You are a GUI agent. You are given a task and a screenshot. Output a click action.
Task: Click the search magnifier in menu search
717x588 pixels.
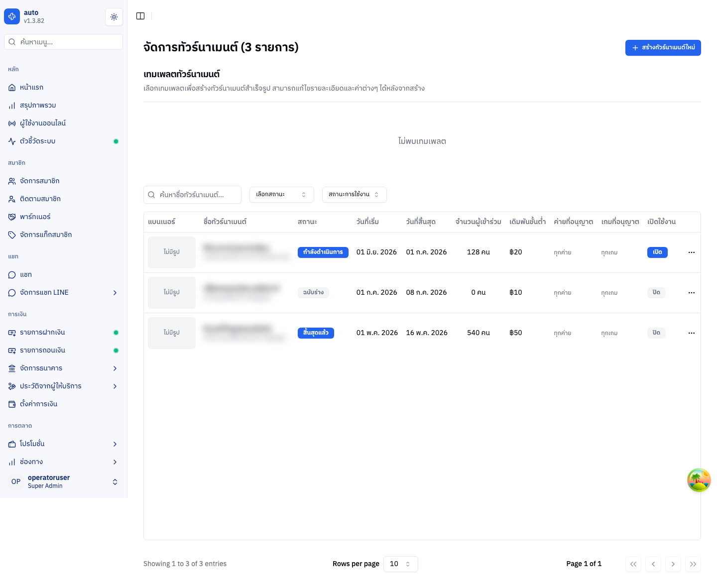click(x=12, y=42)
